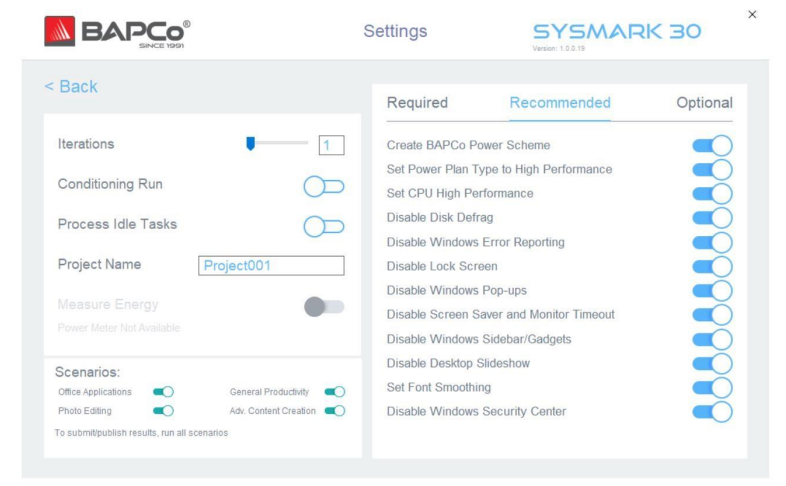Screen dimensions: 786x486
Task: Switch off Set Font Smoothing
Action: click(712, 387)
